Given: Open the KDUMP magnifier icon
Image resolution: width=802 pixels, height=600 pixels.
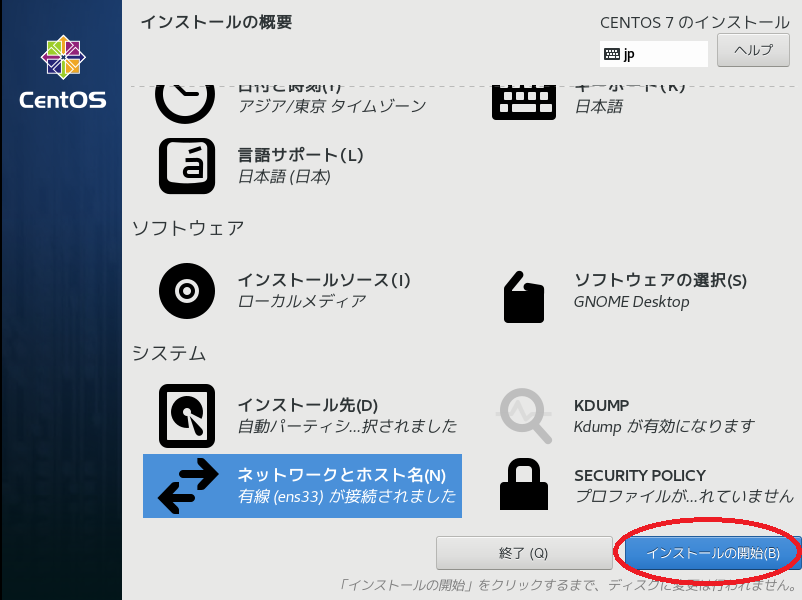Looking at the screenshot, I should tap(525, 416).
